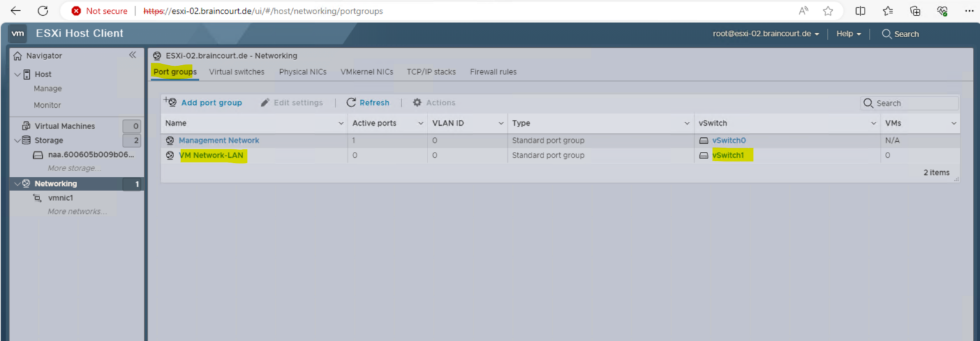Click the browser refresh icon
This screenshot has height=341, width=980.
point(43,11)
